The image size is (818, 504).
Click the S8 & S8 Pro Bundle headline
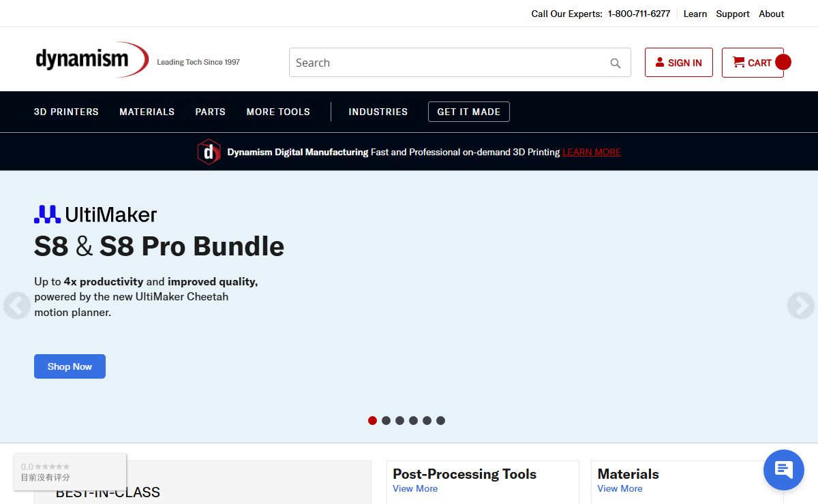pos(159,246)
